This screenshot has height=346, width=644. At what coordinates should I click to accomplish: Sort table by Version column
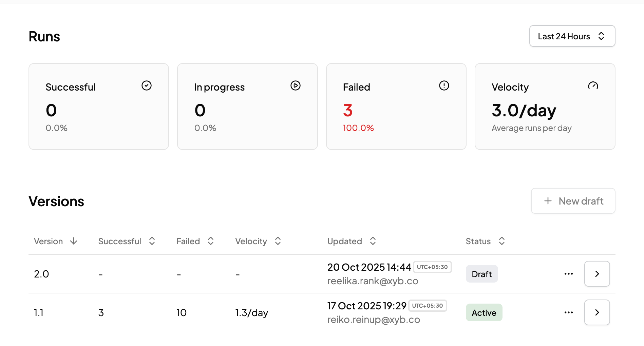pos(56,241)
